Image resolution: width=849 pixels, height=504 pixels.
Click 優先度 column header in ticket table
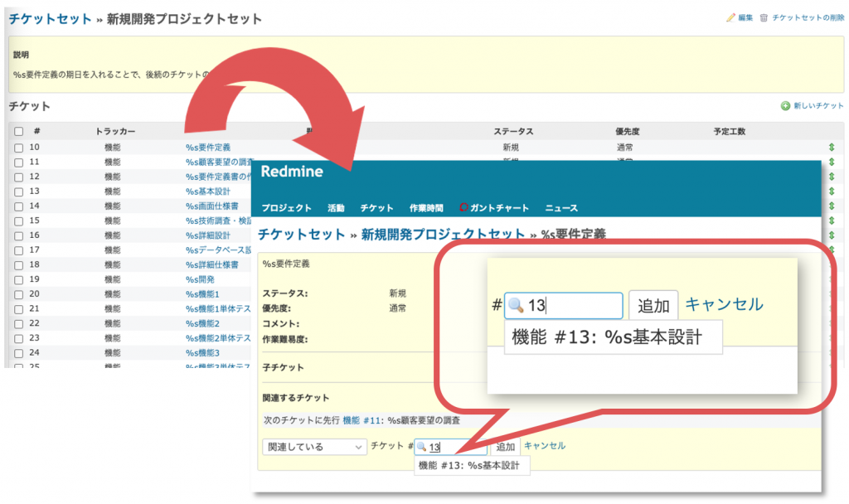(x=628, y=132)
